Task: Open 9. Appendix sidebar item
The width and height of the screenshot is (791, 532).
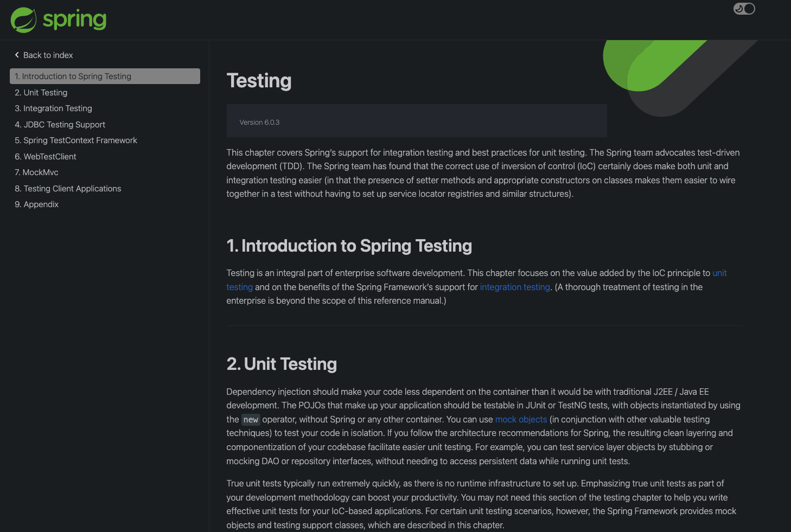Action: click(36, 204)
